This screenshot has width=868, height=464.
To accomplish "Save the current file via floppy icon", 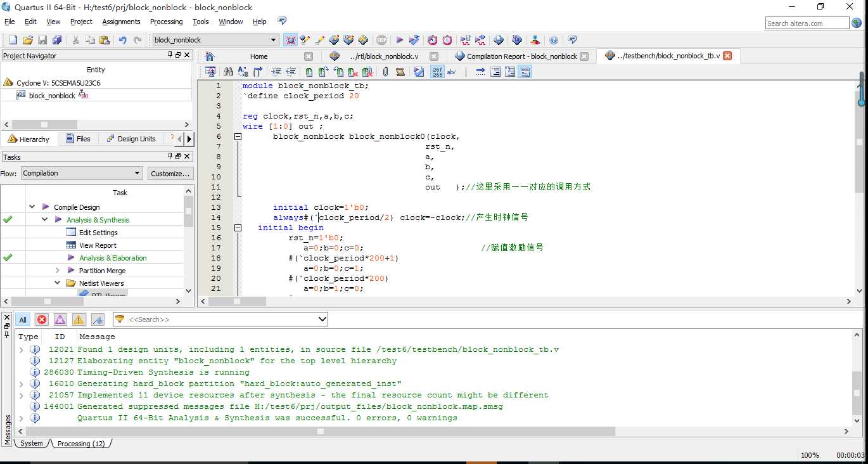I will tap(42, 40).
